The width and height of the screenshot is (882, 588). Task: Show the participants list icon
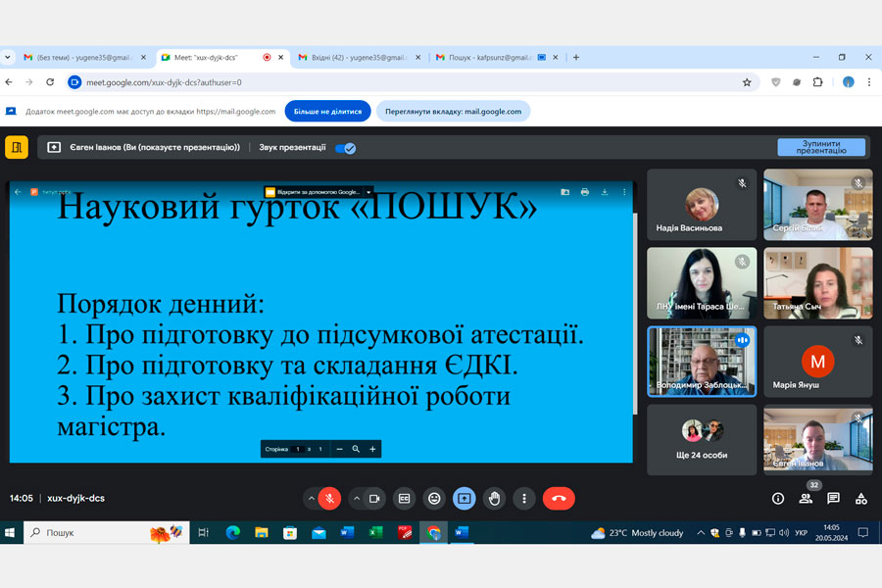pyautogui.click(x=806, y=499)
